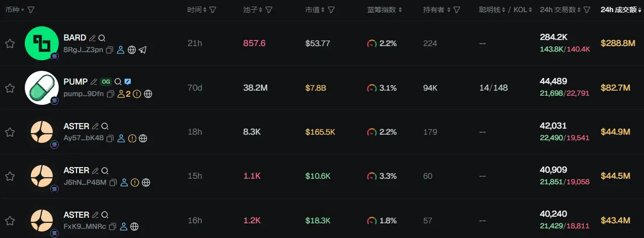644x238 pixels.
Task: Copy the BARD contract address 8RgJ...Z3pn
Action: 110,50
